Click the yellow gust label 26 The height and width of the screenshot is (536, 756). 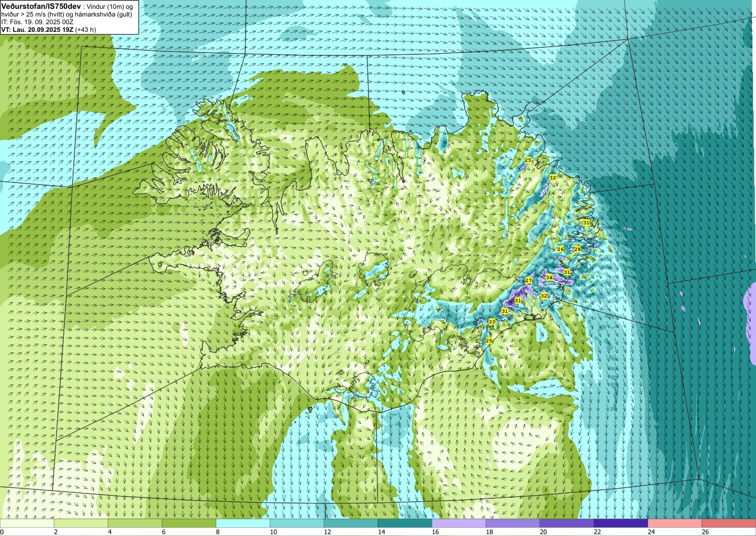point(561,249)
